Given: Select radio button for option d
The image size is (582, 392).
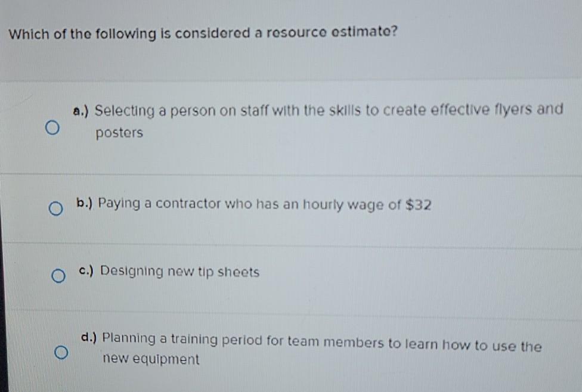Looking at the screenshot, I should (x=60, y=353).
